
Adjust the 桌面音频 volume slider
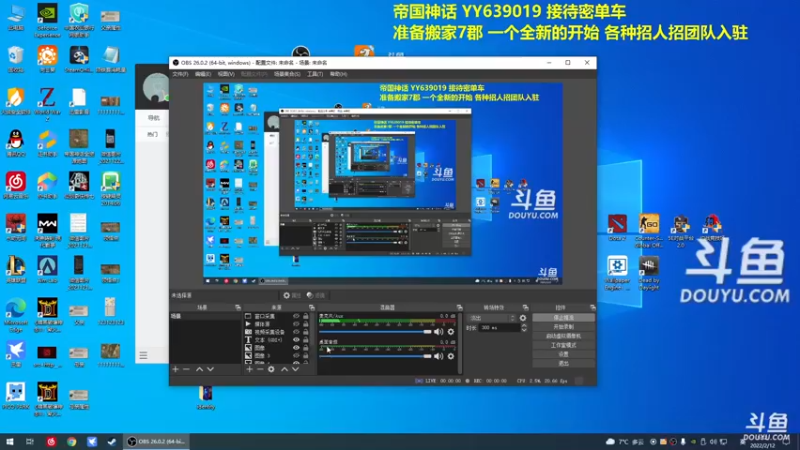[376, 356]
